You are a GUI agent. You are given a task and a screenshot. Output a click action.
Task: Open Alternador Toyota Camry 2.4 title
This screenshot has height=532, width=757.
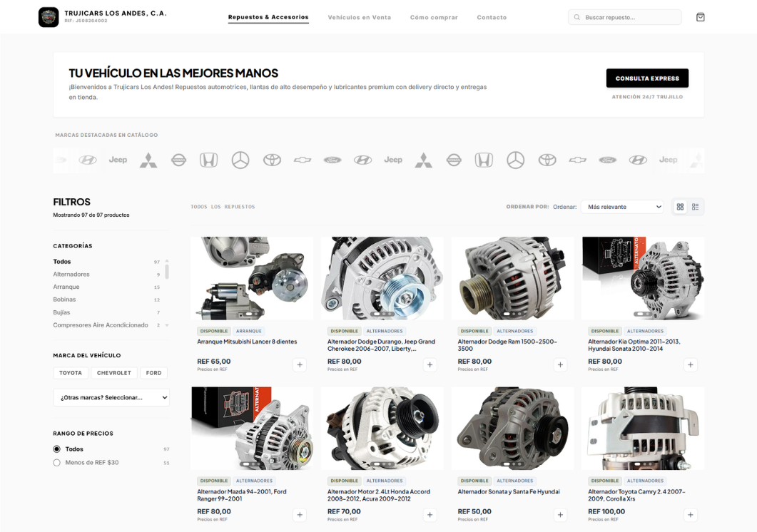(x=636, y=495)
